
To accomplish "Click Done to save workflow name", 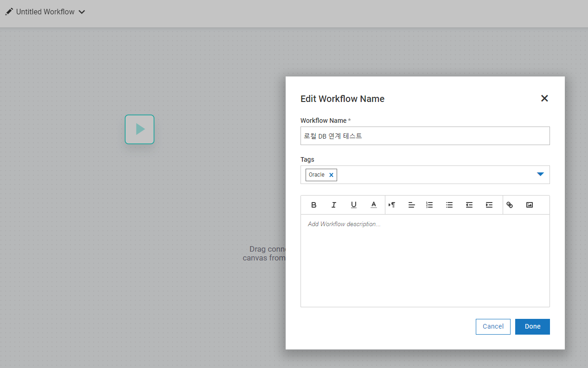I will point(532,326).
